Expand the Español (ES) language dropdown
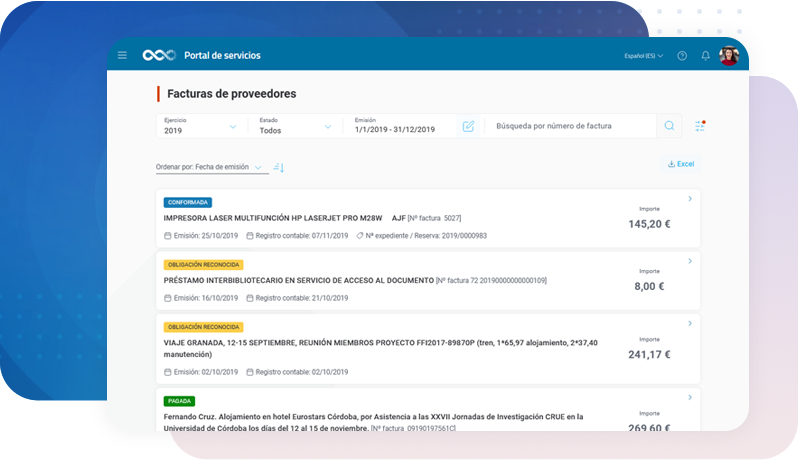Viewport: 800px width, 460px height. [x=643, y=56]
